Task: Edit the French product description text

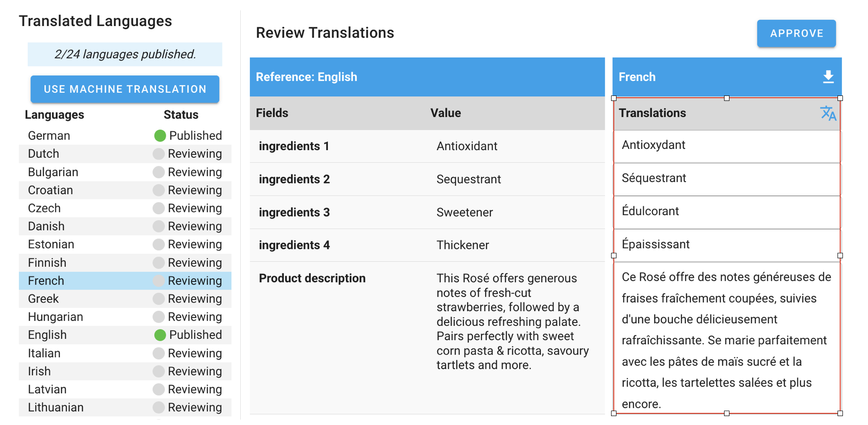Action: 726,340
